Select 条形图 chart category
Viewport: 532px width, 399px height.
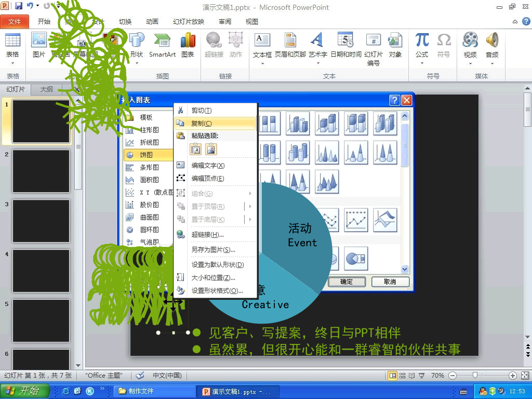coord(149,167)
